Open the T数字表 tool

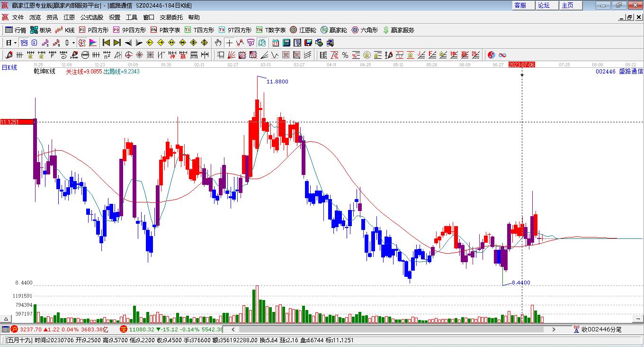click(x=271, y=30)
